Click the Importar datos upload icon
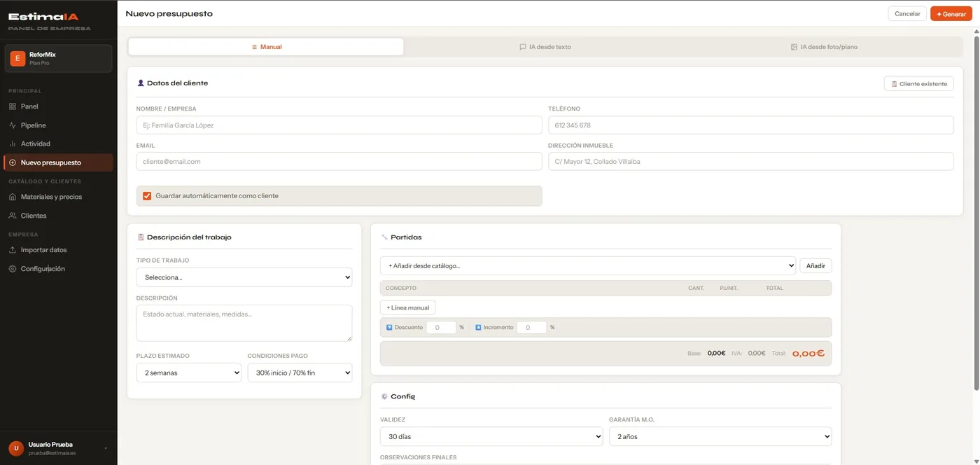Image resolution: width=980 pixels, height=465 pixels. click(x=13, y=250)
